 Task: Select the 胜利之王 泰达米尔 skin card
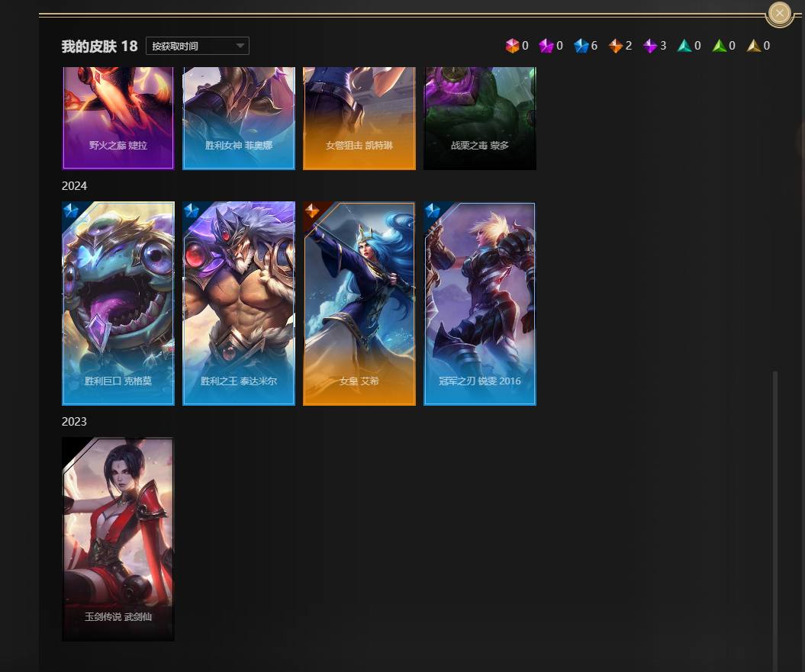coord(239,304)
